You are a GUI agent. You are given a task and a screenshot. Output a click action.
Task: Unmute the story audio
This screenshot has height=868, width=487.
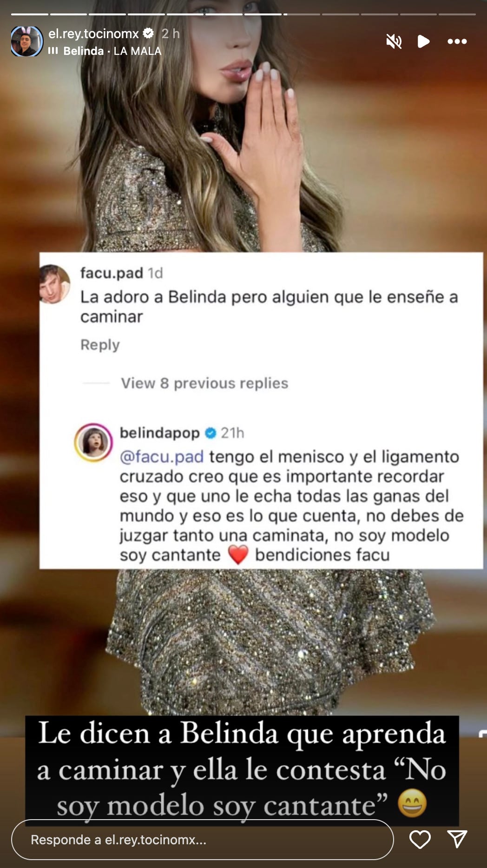coord(394,42)
